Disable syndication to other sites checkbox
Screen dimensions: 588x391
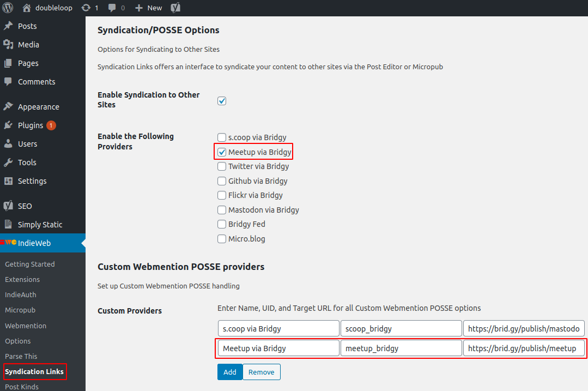click(222, 101)
